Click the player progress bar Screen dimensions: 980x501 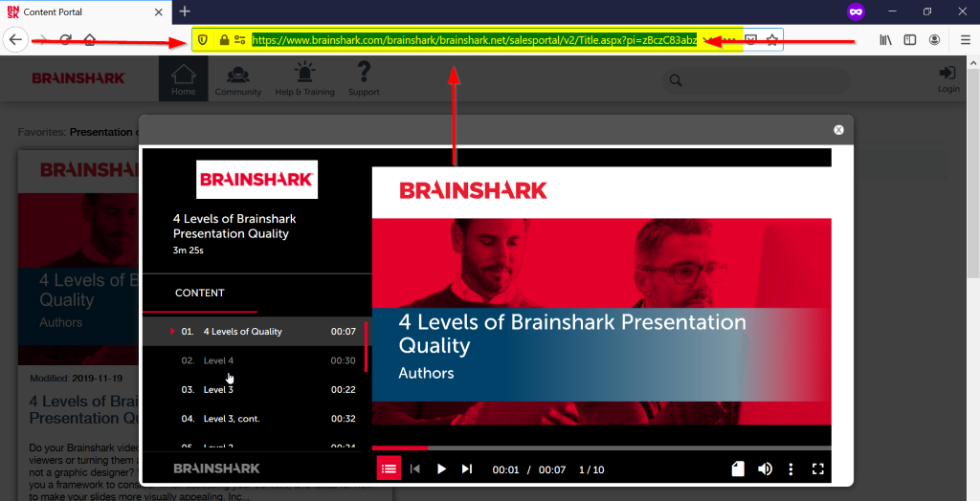click(x=601, y=447)
